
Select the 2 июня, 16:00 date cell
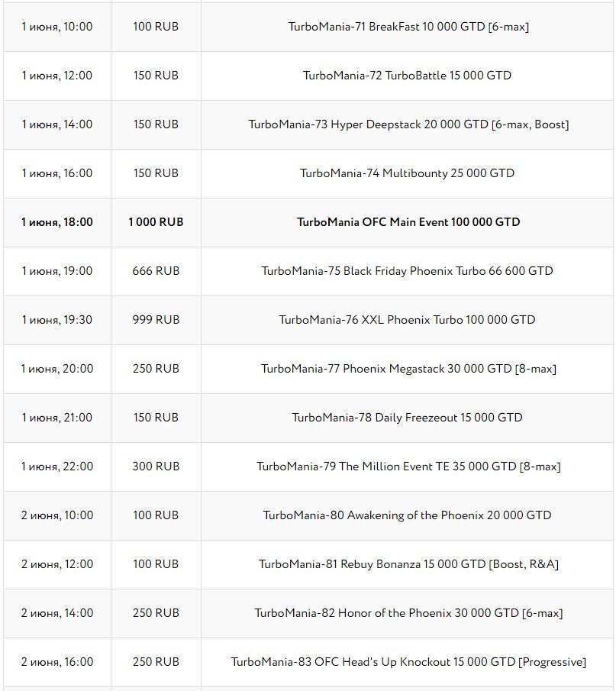point(57,662)
